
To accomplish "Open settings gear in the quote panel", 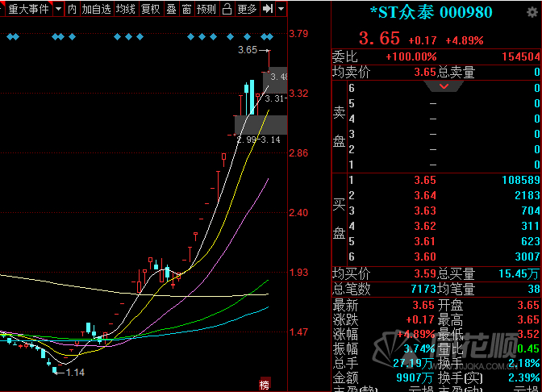I will (x=532, y=13).
